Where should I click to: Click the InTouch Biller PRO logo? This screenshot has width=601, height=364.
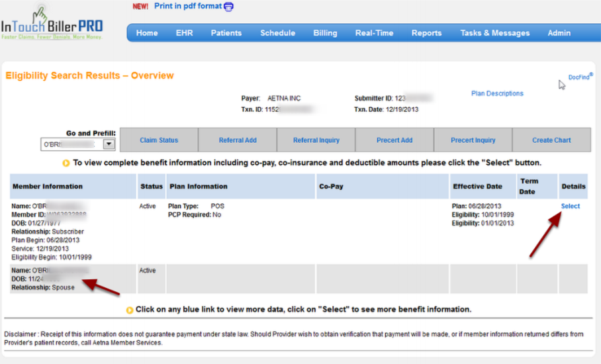click(52, 23)
